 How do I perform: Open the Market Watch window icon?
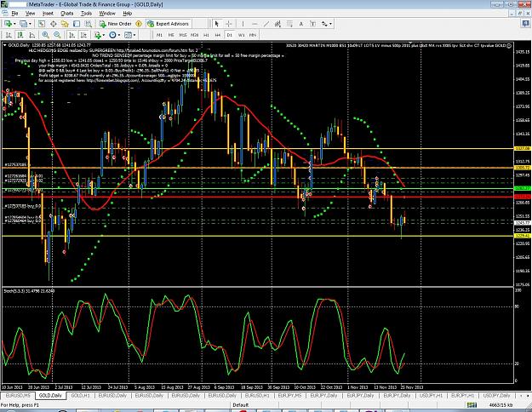pos(42,24)
